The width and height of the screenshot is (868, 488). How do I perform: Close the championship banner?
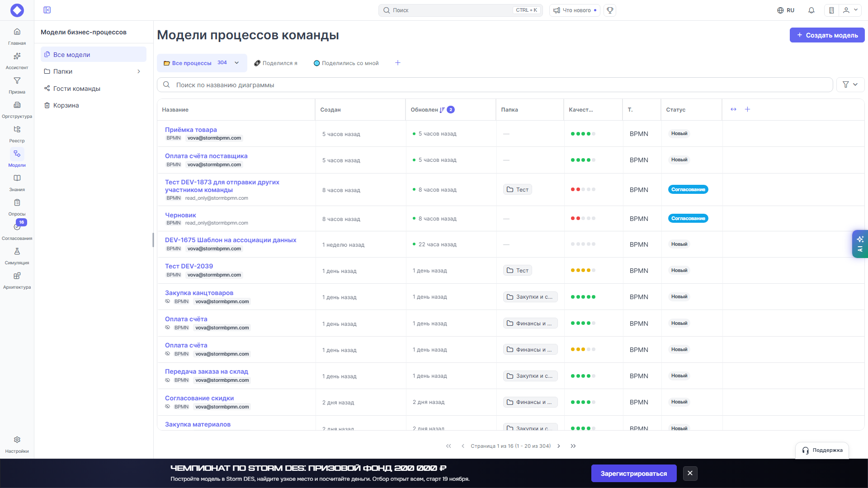[x=690, y=473]
